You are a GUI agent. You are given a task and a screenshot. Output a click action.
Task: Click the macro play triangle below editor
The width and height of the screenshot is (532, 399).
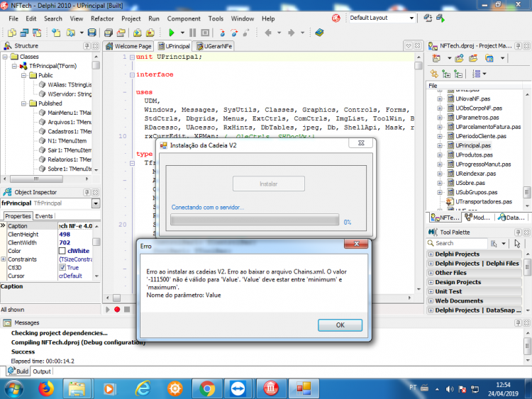click(108, 310)
